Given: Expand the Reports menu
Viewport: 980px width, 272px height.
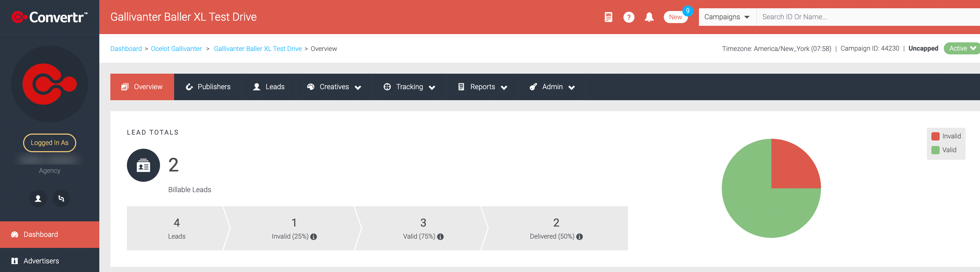Looking at the screenshot, I should point(482,87).
